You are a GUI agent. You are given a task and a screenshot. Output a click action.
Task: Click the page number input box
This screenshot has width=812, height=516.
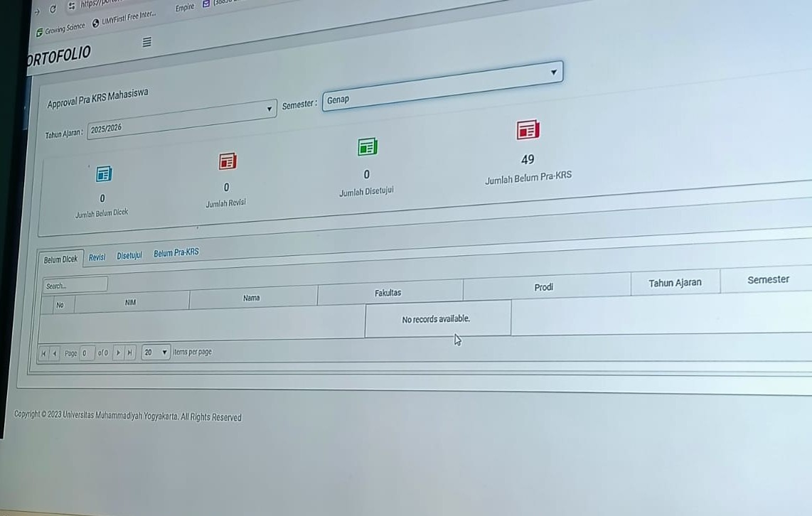(x=87, y=353)
